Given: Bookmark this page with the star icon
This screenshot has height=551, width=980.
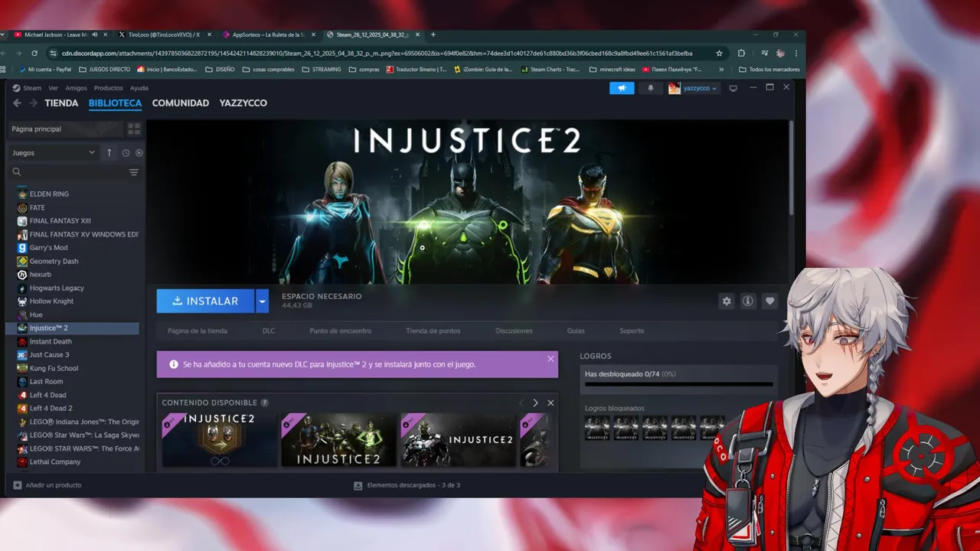Looking at the screenshot, I should pos(719,53).
